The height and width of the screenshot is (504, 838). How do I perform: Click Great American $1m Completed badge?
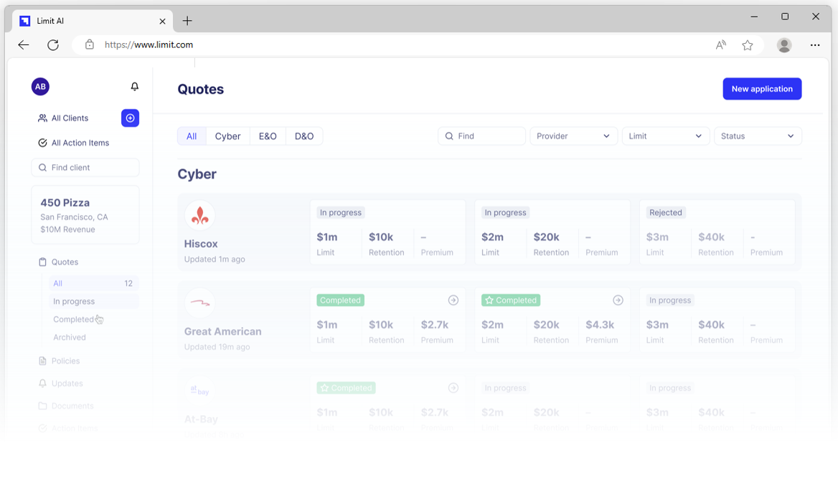[x=340, y=300]
